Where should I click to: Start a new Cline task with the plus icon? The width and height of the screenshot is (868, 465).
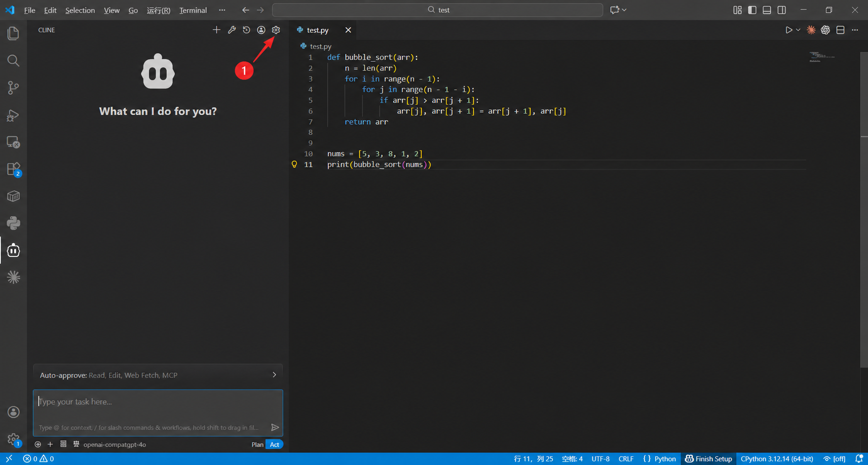click(x=216, y=30)
